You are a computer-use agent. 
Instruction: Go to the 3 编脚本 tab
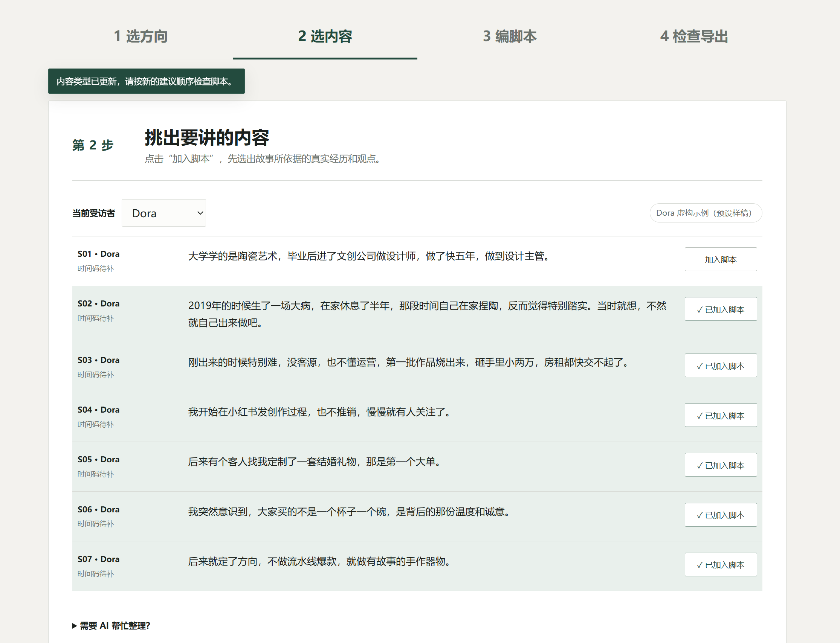pyautogui.click(x=510, y=37)
